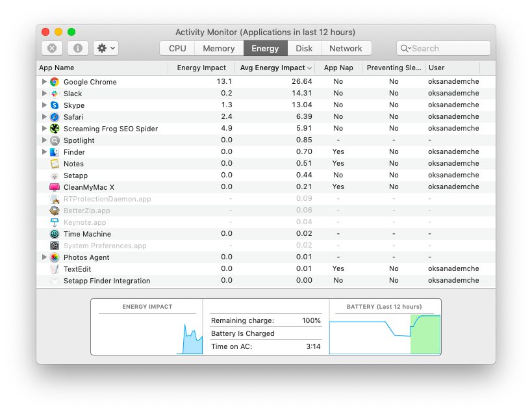Click the Battery last 12 hours graph

(x=385, y=334)
